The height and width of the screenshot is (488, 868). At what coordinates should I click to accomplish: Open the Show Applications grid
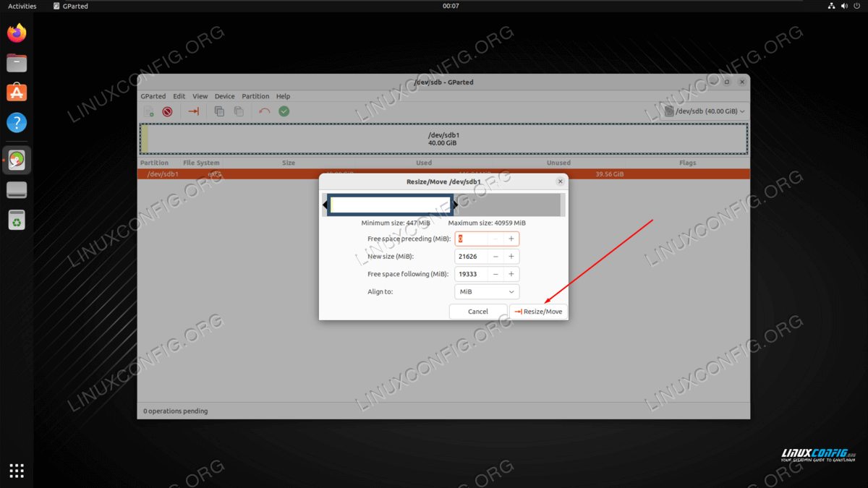coord(17,471)
